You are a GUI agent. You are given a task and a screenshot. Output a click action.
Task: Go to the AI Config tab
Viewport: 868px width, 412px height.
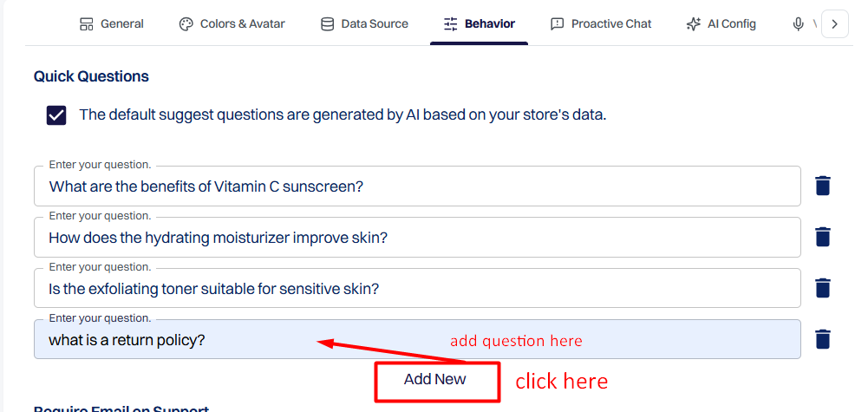click(721, 23)
